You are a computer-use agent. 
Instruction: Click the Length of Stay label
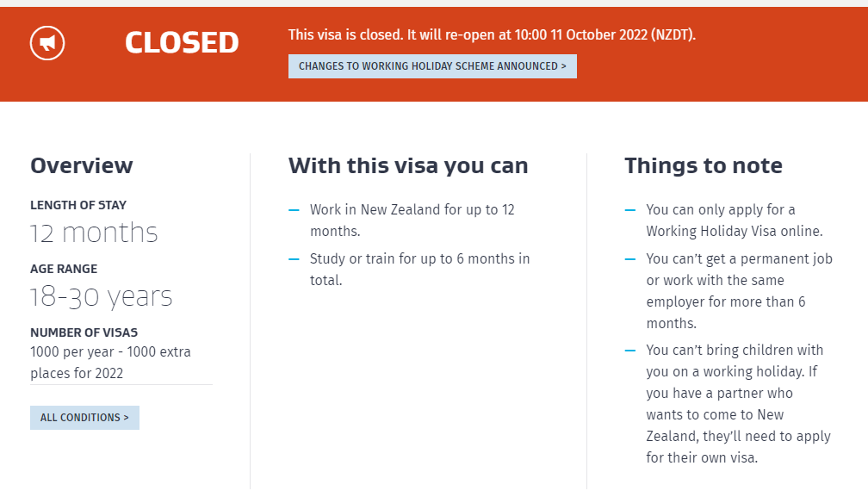point(78,205)
